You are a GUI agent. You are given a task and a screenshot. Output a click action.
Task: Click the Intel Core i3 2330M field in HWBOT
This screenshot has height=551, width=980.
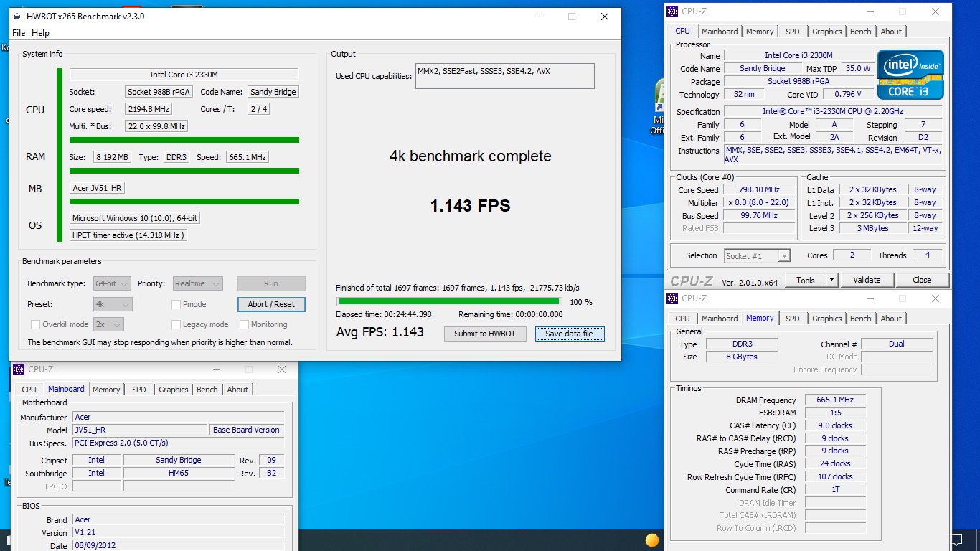click(184, 75)
